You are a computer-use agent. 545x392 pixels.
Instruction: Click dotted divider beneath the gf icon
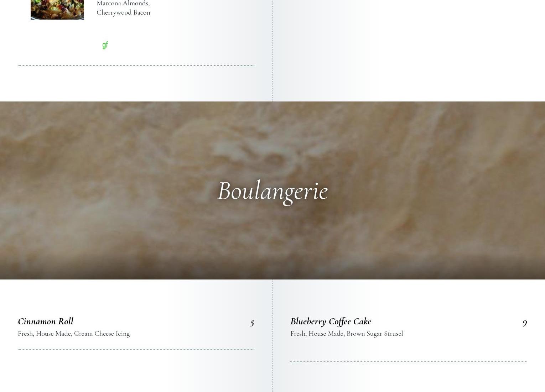[136, 66]
